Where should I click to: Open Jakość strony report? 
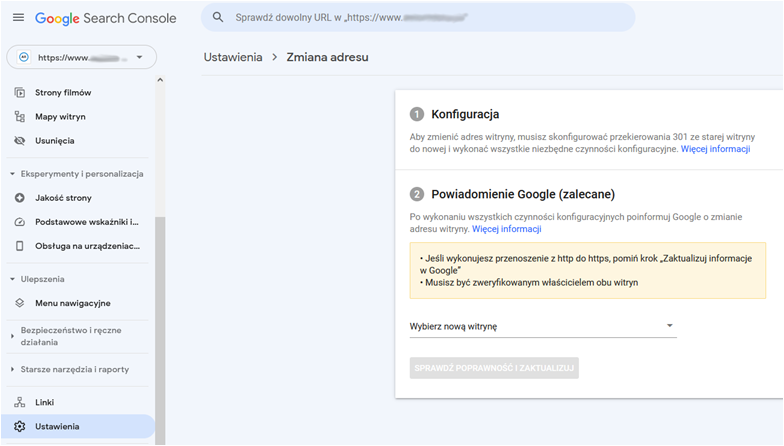(63, 198)
